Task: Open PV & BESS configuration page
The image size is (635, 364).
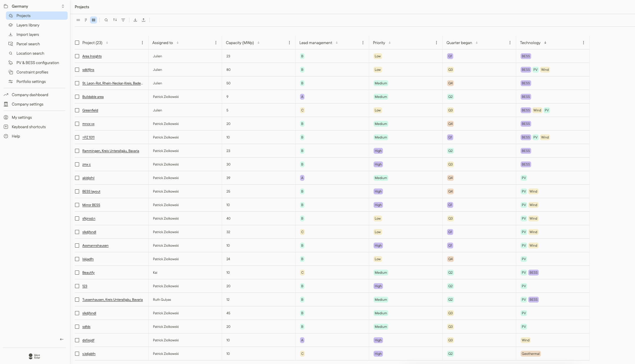Action: point(38,63)
